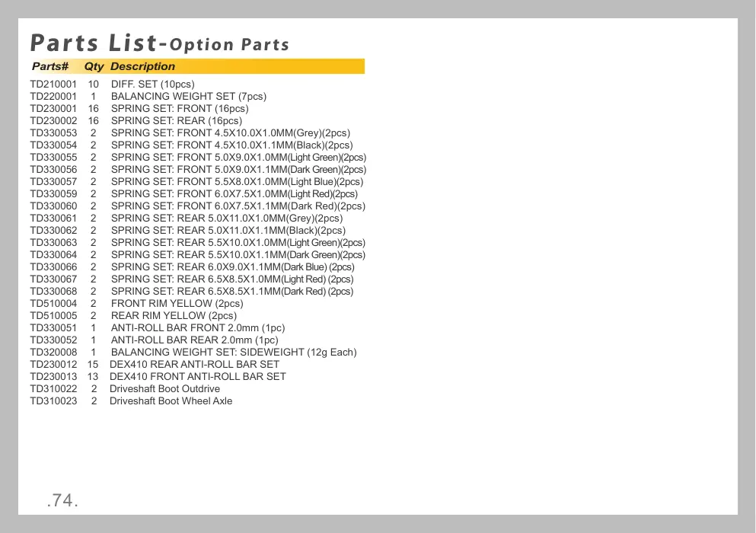Click 'ANTI-ROLL BAR REAR 2.0mm (1pc)' description
This screenshot has width=756, height=533.
pos(195,340)
